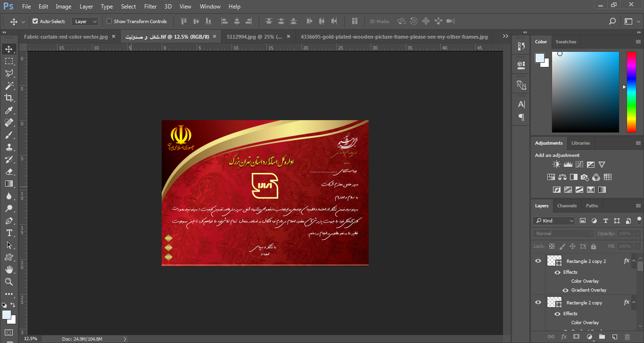Close the Fabric-curtain-red-color-vector.jpg document tab

click(114, 36)
